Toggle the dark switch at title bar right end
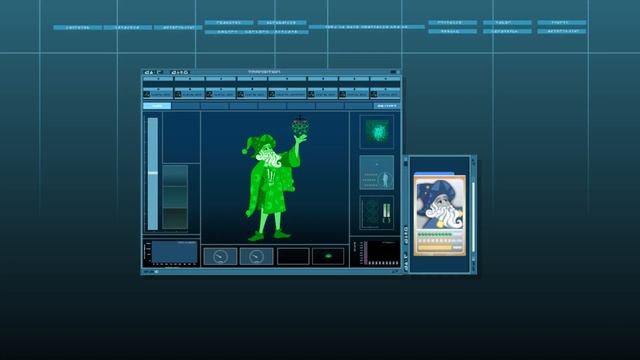 [x=393, y=72]
